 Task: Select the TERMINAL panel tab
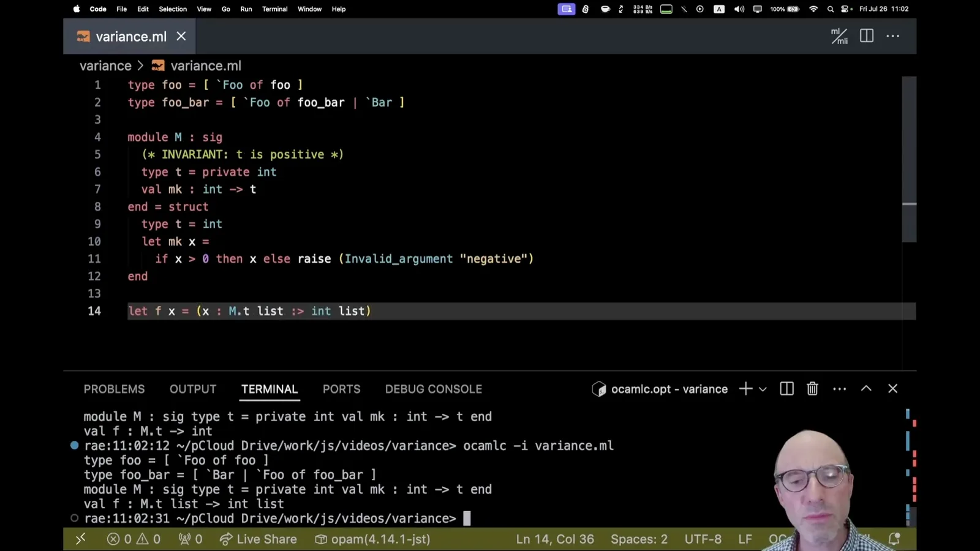269,389
